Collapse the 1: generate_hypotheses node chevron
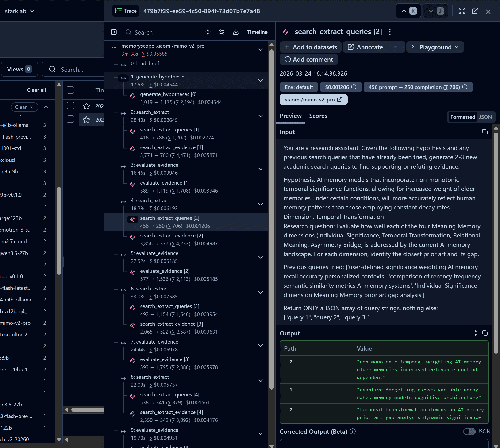This screenshot has height=448, width=500. click(x=260, y=81)
